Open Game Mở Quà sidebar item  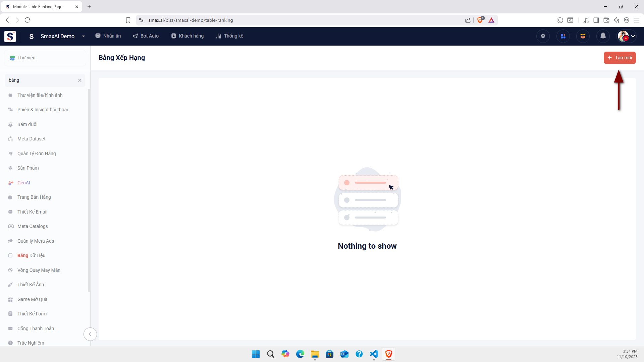click(x=32, y=299)
